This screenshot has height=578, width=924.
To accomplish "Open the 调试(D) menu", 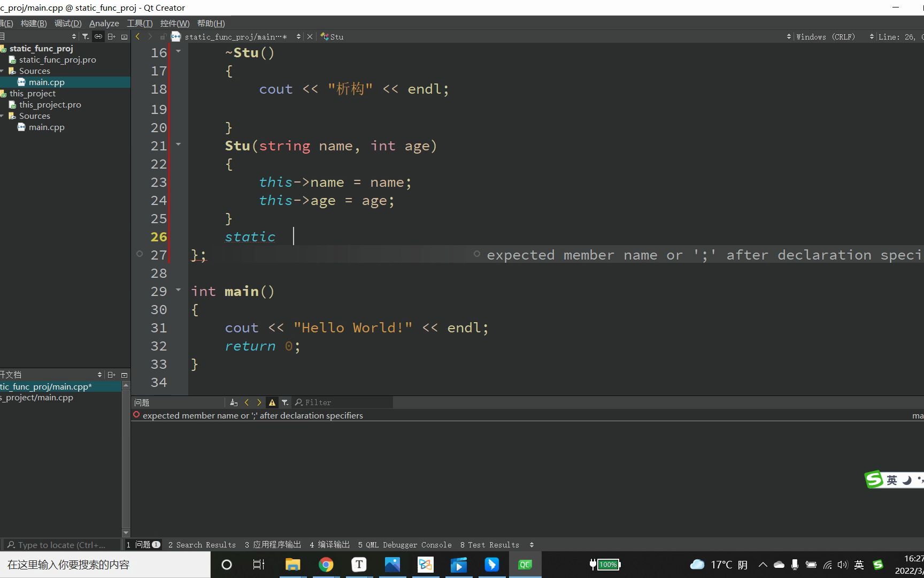I will (67, 23).
